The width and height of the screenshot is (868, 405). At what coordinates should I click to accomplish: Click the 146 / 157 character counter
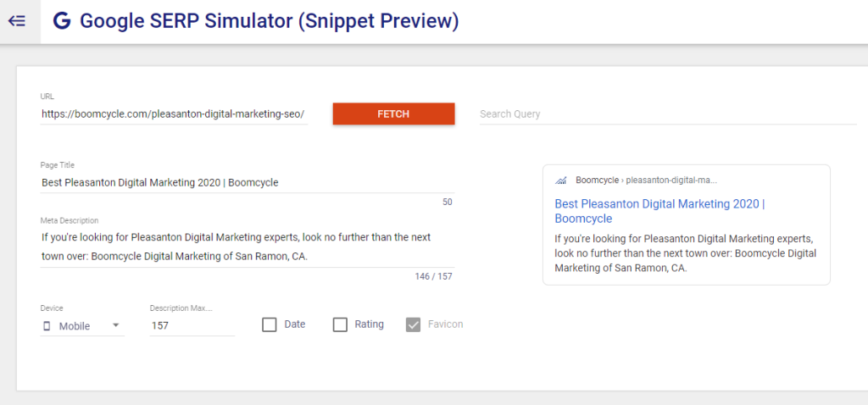click(x=434, y=276)
